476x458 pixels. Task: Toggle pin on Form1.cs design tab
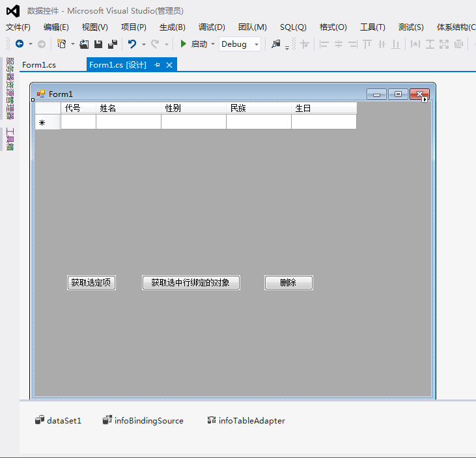point(157,64)
